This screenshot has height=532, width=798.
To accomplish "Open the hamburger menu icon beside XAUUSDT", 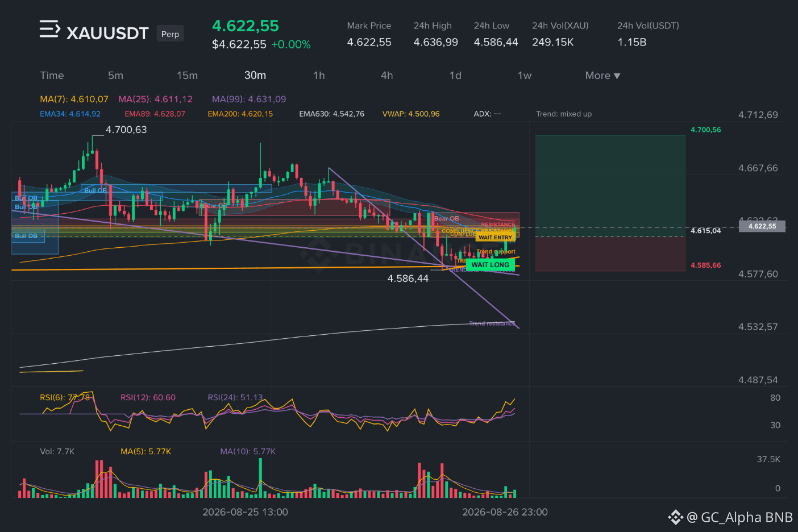I will (49, 29).
